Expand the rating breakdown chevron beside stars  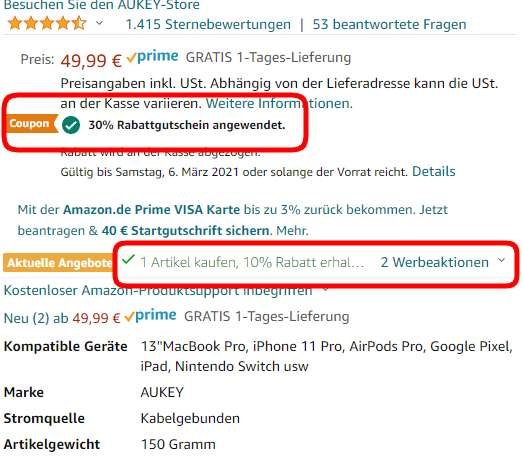pyautogui.click(x=99, y=23)
